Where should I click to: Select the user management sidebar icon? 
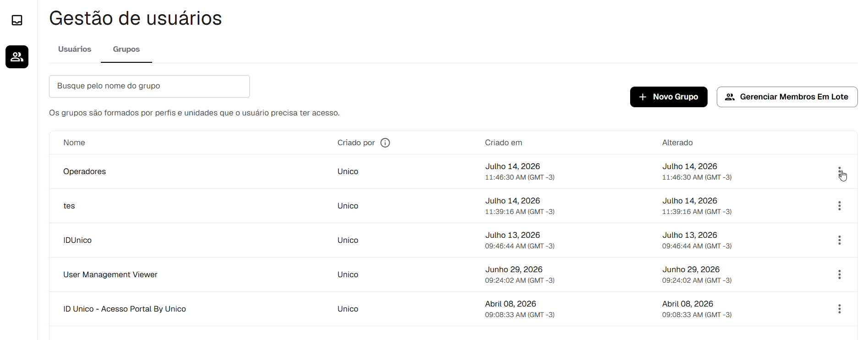point(17,57)
